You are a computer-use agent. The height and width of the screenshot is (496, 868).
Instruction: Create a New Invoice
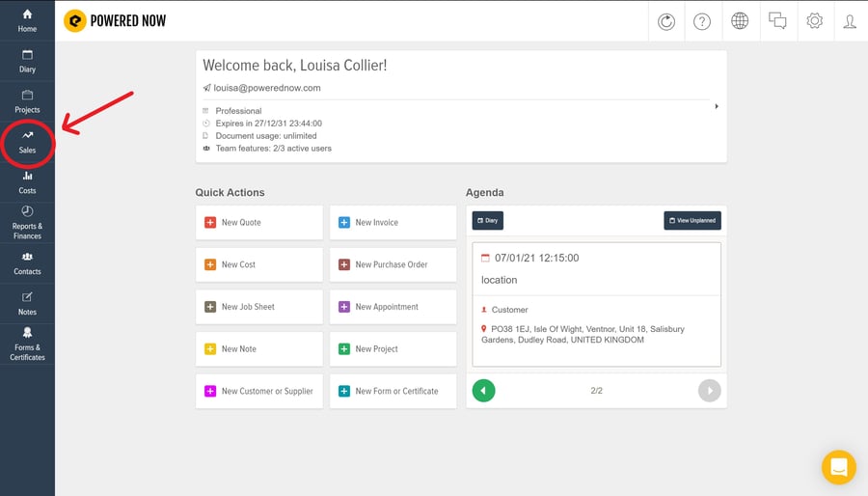point(393,223)
